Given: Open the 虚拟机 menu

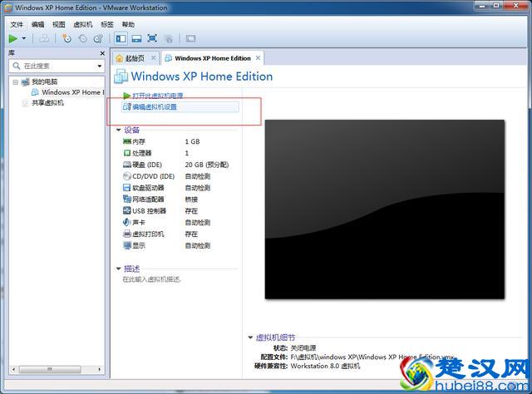Looking at the screenshot, I should 83,24.
